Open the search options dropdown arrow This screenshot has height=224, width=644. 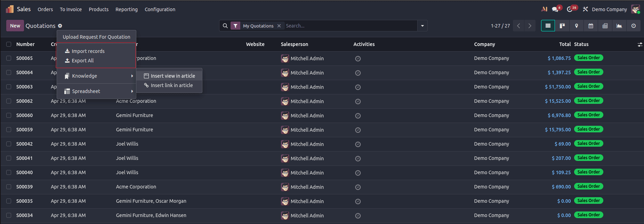(x=422, y=26)
